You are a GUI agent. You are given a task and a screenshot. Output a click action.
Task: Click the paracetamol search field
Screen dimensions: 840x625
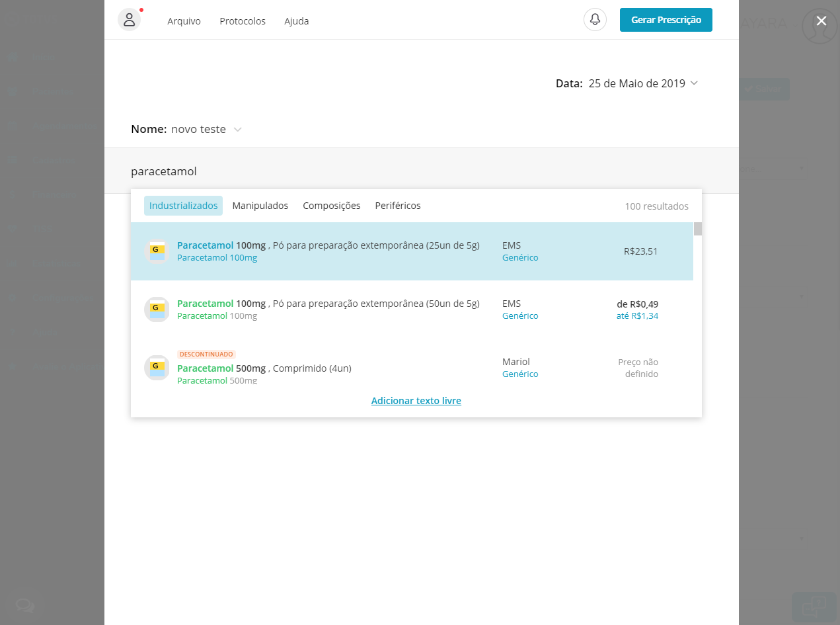tap(422, 171)
